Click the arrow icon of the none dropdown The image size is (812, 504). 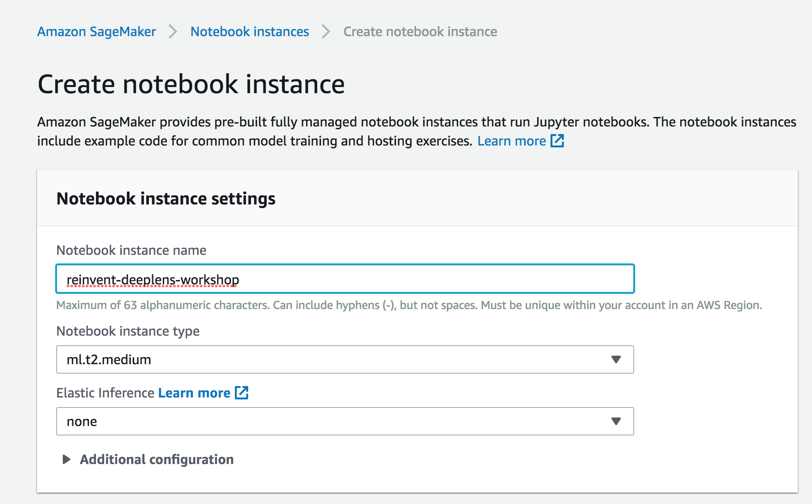tap(616, 421)
